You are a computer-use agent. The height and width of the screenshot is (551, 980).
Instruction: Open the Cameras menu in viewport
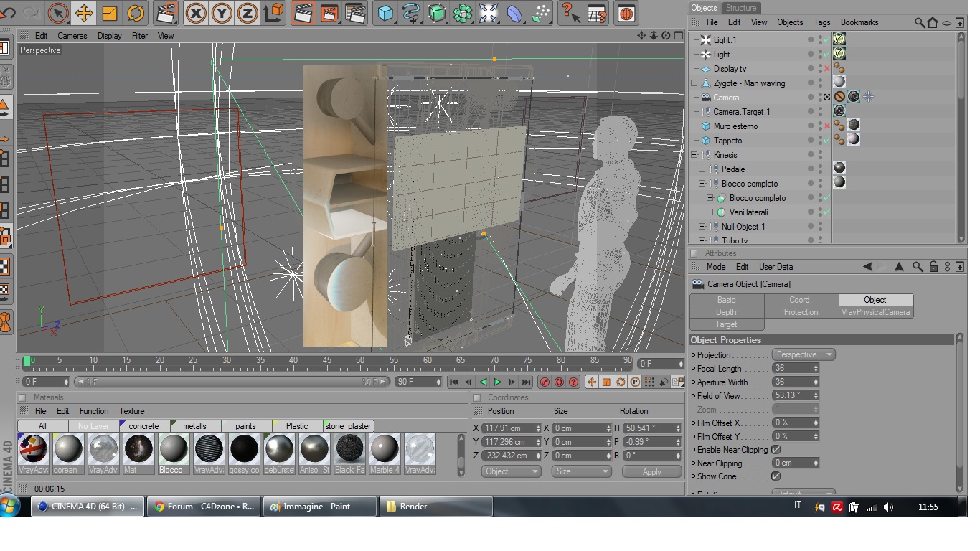72,36
